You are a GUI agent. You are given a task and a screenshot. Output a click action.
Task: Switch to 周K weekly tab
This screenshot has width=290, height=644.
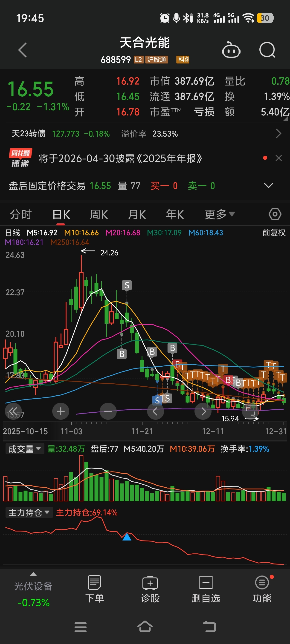pyautogui.click(x=99, y=215)
